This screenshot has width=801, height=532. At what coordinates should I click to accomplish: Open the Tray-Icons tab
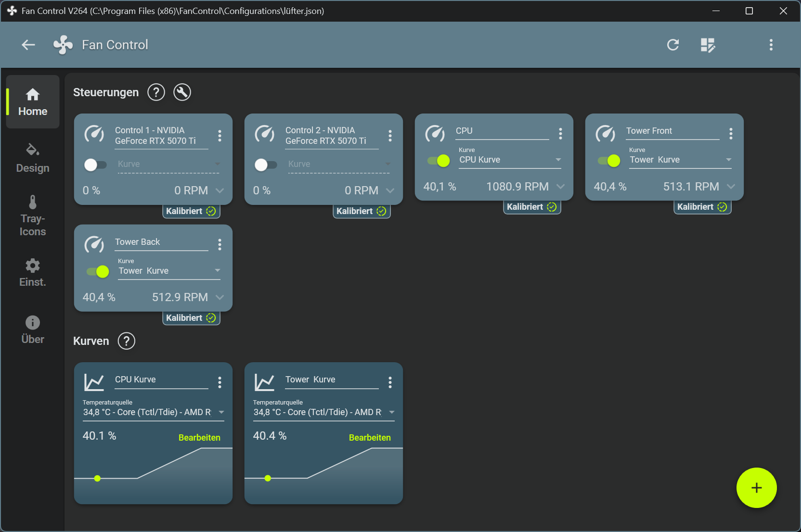click(33, 216)
